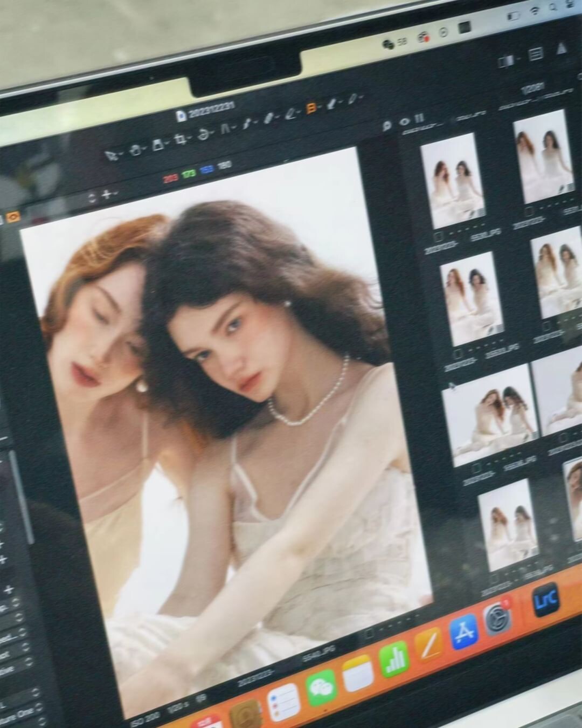The image size is (582, 728).
Task: Open WeChat from the Dock
Action: coord(321,689)
